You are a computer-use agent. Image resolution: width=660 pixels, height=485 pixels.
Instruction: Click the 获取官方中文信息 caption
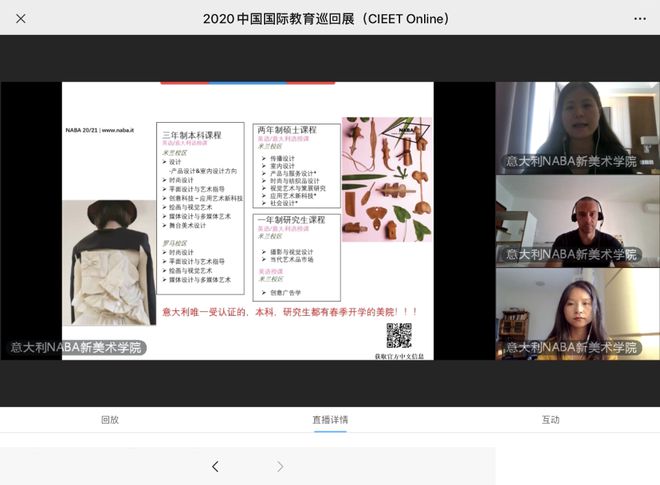point(399,356)
